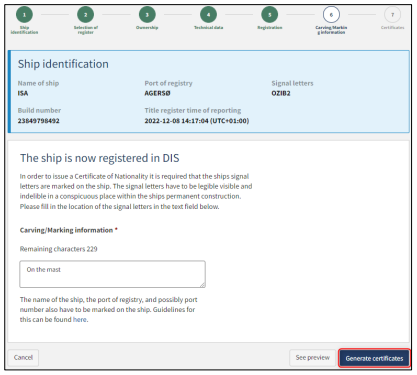
Task: Click the Build number label
Action: [39, 110]
